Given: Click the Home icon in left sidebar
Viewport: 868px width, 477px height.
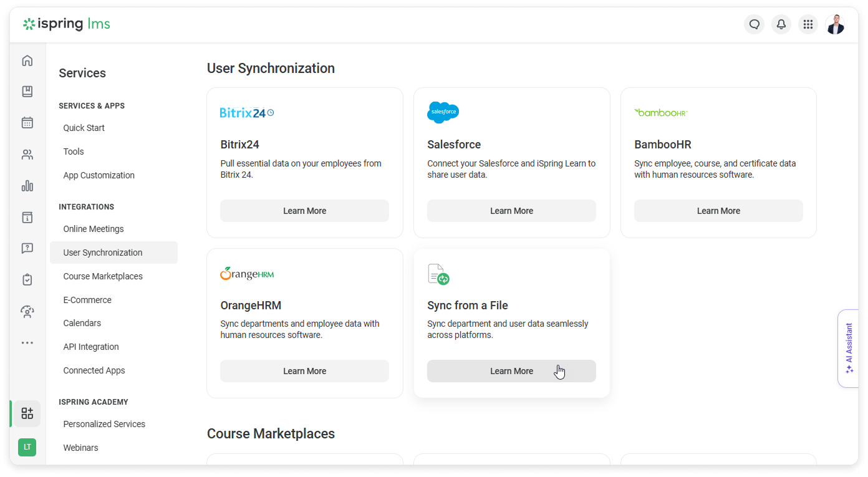Looking at the screenshot, I should pyautogui.click(x=27, y=60).
